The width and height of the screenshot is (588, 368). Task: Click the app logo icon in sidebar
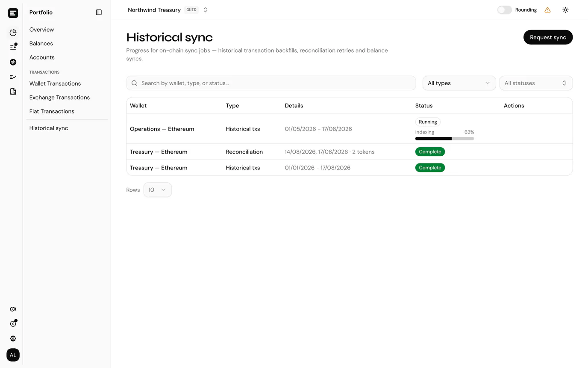pos(13,13)
